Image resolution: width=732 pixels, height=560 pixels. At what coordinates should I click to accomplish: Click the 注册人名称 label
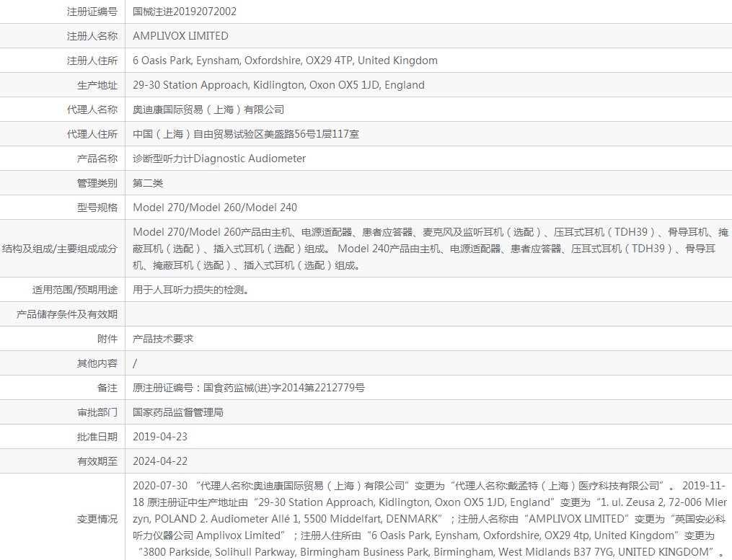[x=92, y=36]
